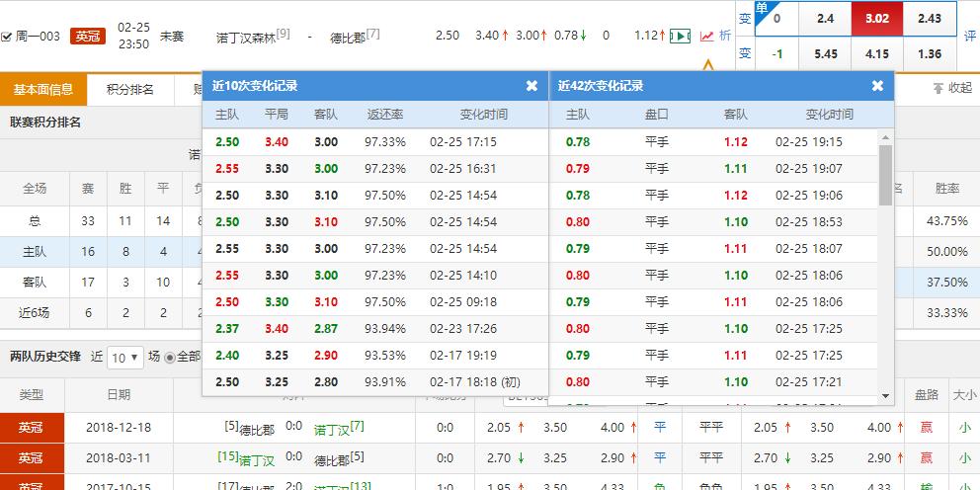Click 变 link beside handicap -1
This screenshot has height=490, width=980.
pyautogui.click(x=745, y=54)
